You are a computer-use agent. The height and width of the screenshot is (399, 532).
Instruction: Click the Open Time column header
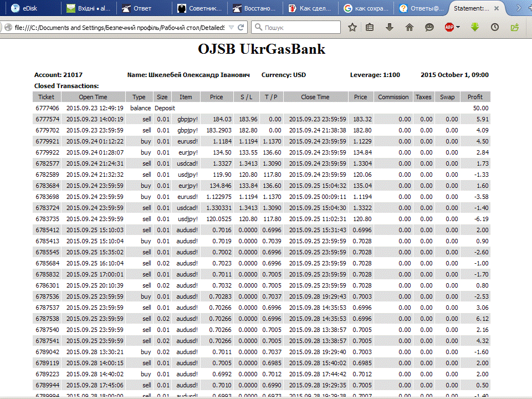point(93,97)
